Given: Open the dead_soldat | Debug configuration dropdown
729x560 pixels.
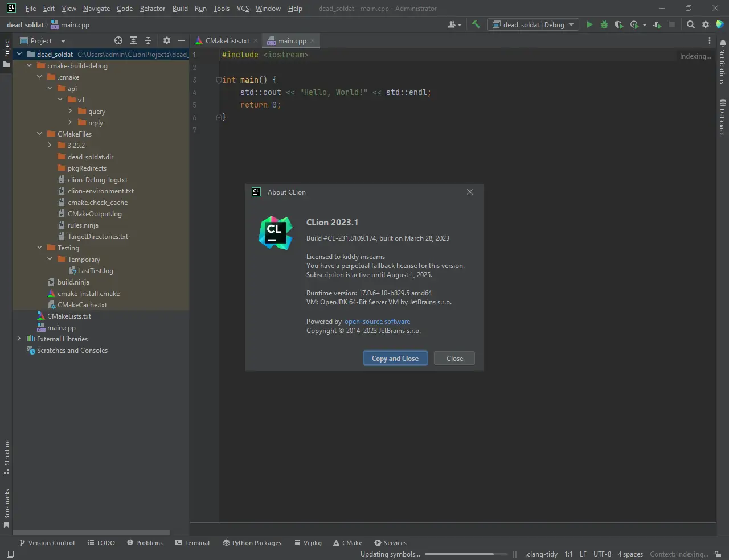Looking at the screenshot, I should [533, 24].
